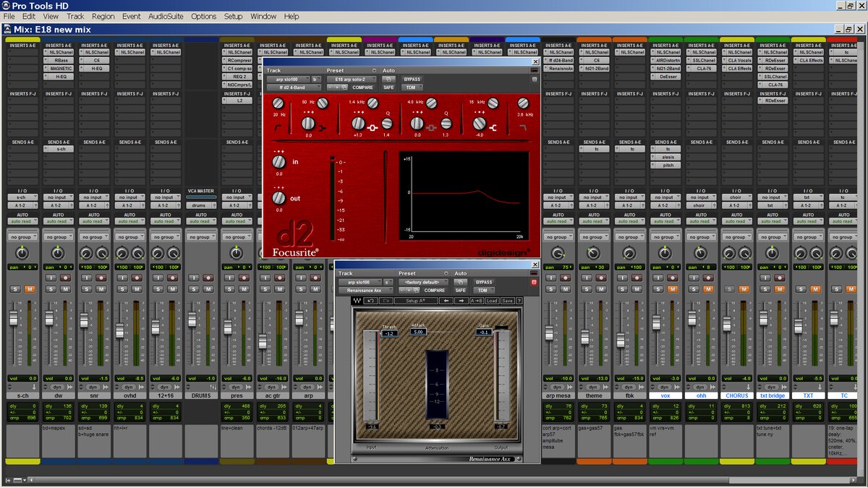Viewport: 868px width, 488px height.
Task: Toggle the 3.6 kHz low-pass filter icon
Action: pyautogui.click(x=522, y=127)
